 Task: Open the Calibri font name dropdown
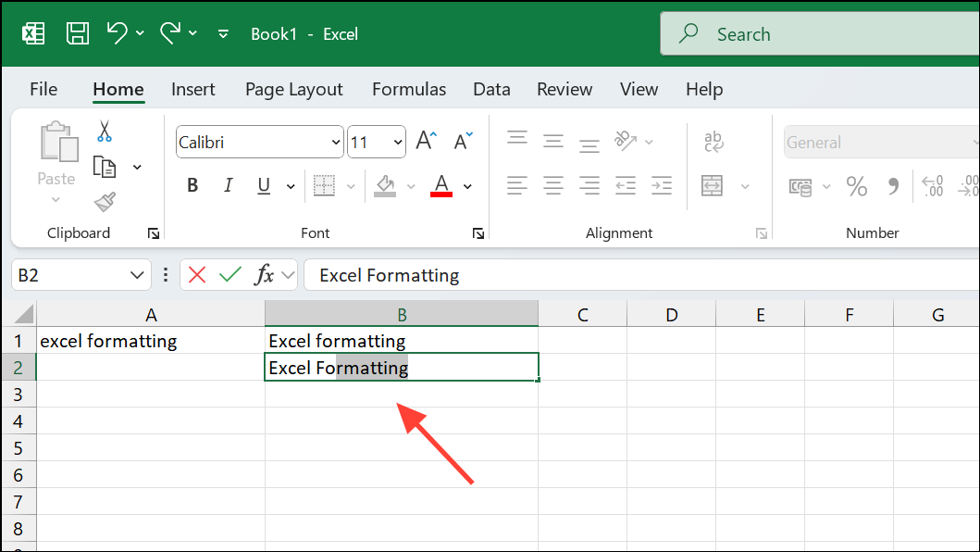(336, 142)
